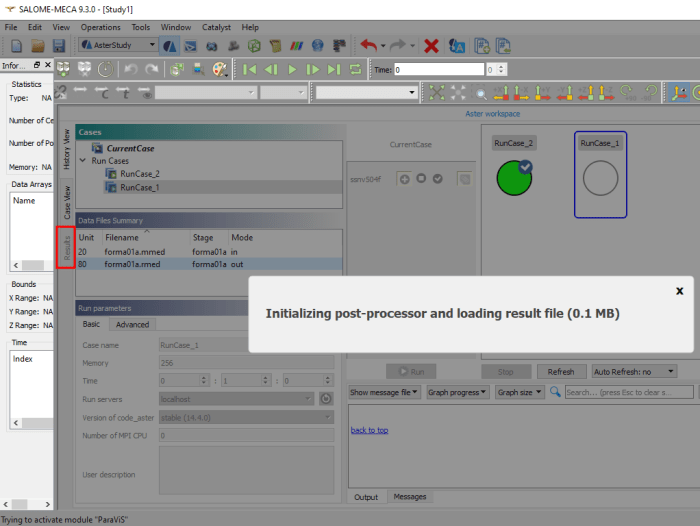Click the red undo arrow icon
700x526 pixels.
tap(368, 46)
